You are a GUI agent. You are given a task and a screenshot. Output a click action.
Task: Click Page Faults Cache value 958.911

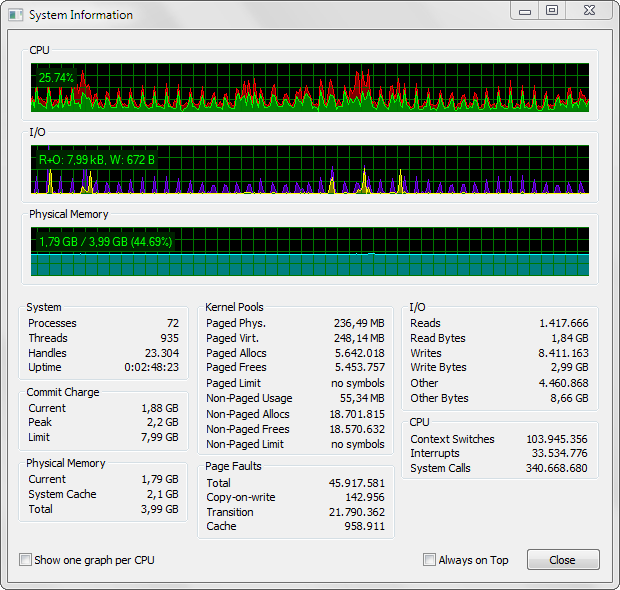point(365,526)
